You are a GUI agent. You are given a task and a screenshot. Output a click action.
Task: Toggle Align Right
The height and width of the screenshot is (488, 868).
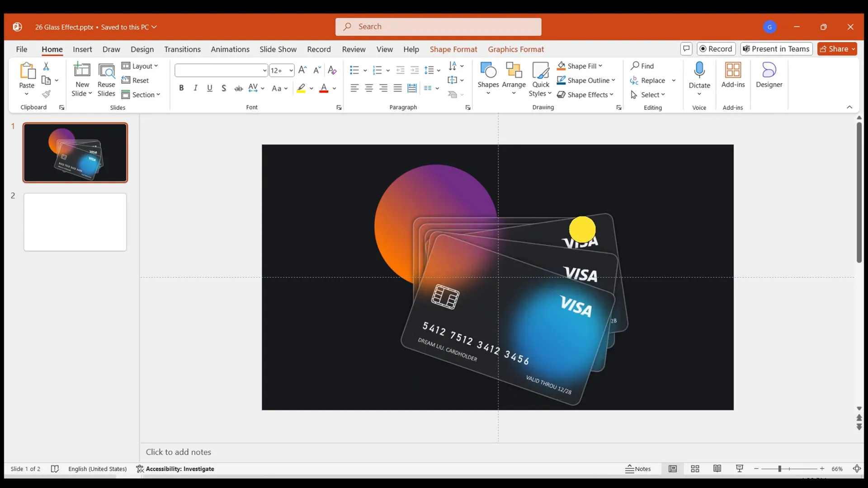coord(383,88)
